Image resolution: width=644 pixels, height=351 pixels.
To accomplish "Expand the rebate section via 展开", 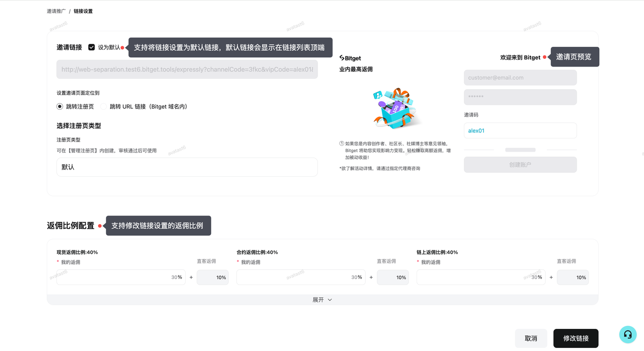I will click(323, 300).
